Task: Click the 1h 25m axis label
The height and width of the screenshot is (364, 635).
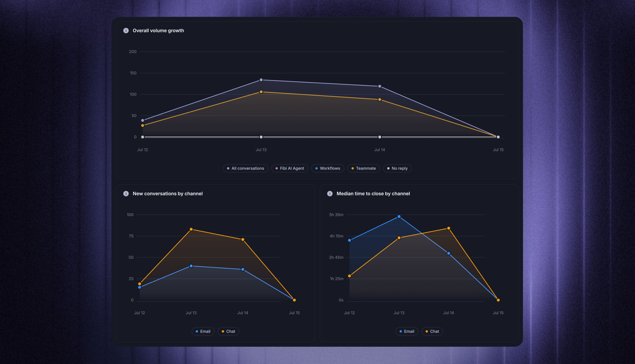Action: 336,279
